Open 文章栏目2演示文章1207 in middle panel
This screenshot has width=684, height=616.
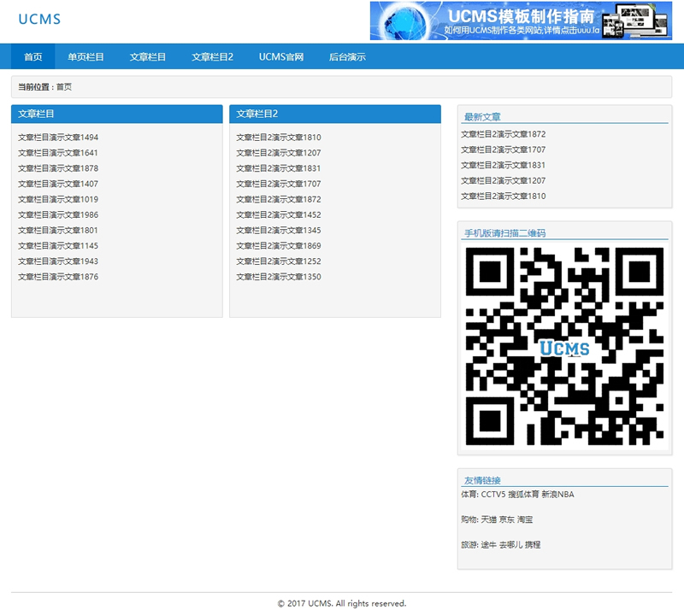[x=279, y=153]
